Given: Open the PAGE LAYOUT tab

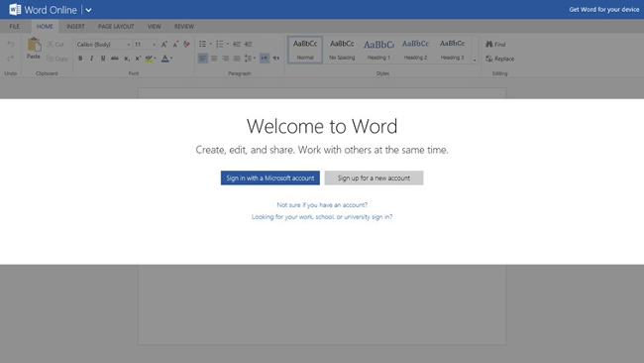Looking at the screenshot, I should [116, 27].
